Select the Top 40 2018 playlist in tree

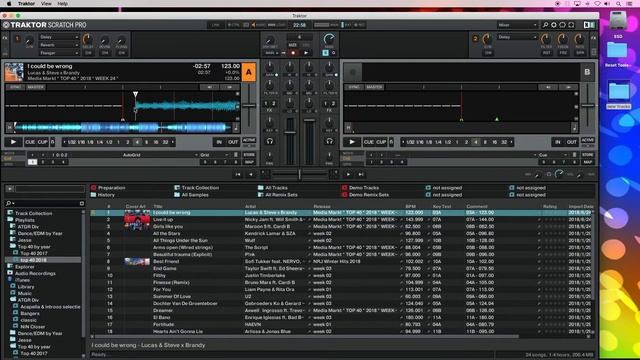[33, 260]
